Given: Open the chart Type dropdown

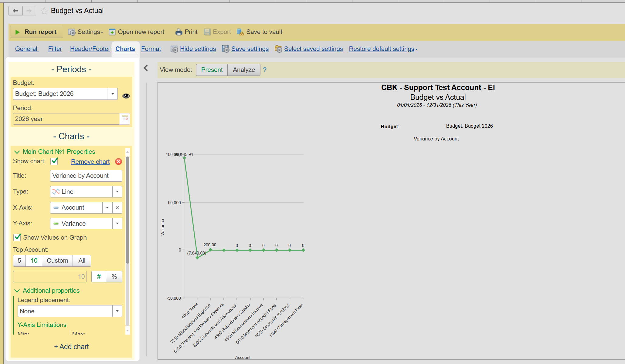Looking at the screenshot, I should 117,192.
